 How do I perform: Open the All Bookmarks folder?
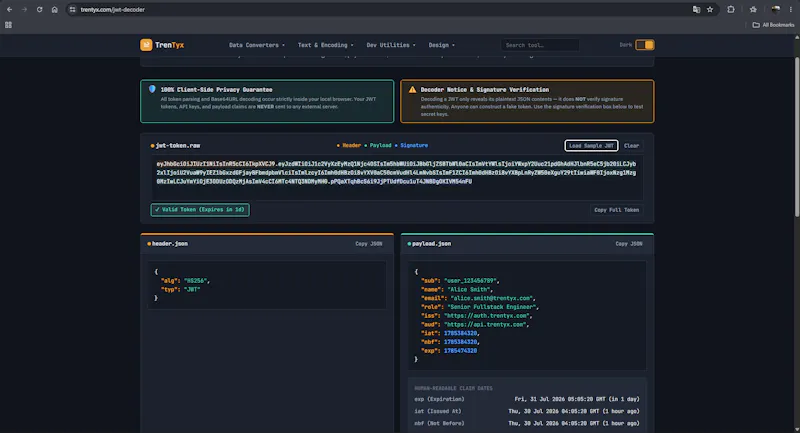pyautogui.click(x=773, y=24)
